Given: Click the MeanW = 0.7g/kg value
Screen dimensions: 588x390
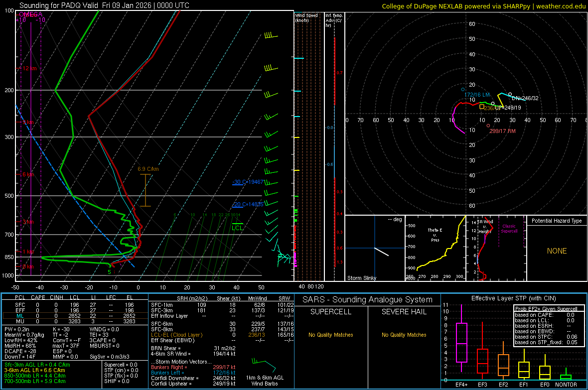Looking at the screenshot, I should coord(24,335).
